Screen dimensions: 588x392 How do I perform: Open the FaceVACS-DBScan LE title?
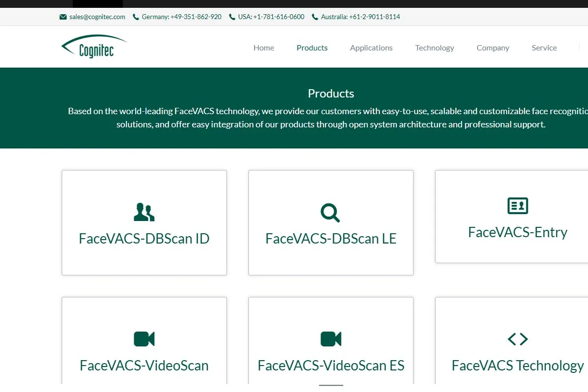click(x=331, y=239)
